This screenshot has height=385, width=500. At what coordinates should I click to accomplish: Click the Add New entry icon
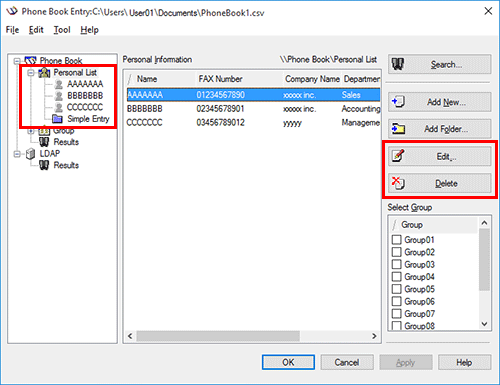point(398,102)
